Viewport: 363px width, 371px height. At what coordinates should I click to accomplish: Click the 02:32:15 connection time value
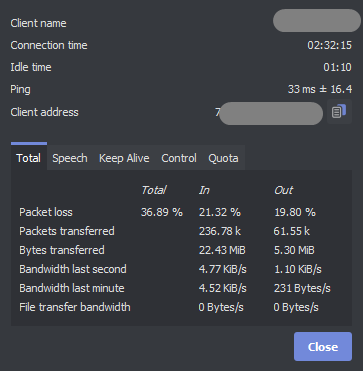[x=329, y=45]
